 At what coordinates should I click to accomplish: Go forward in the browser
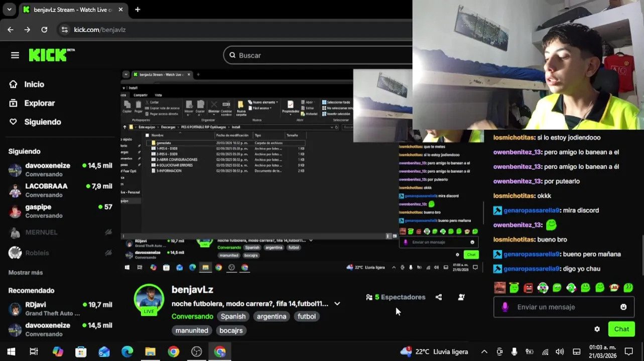27,30
